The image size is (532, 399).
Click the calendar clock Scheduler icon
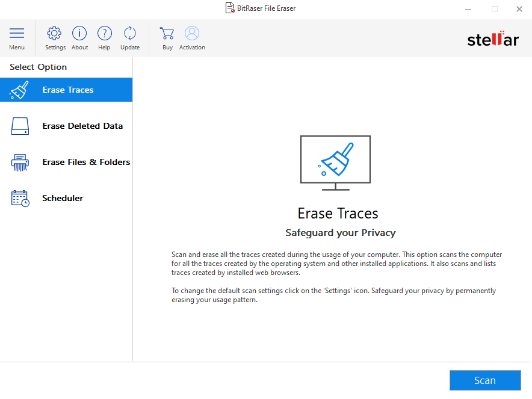(x=20, y=199)
